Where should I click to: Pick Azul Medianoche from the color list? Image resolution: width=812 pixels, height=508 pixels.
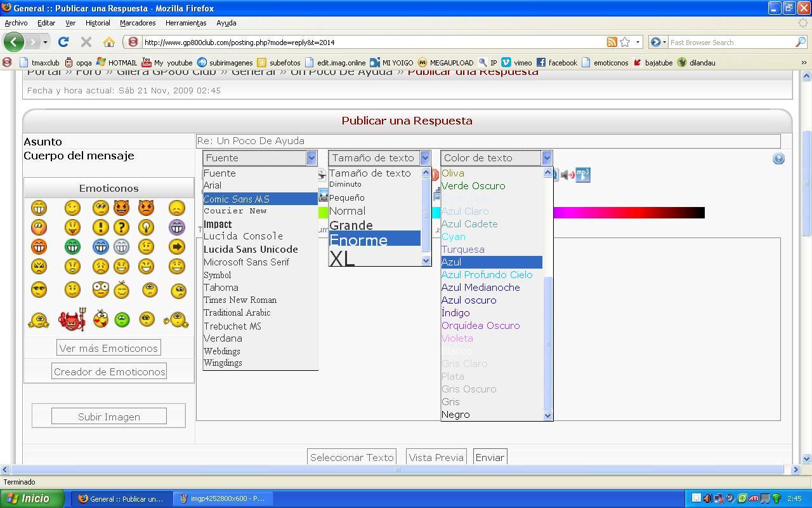pos(480,288)
